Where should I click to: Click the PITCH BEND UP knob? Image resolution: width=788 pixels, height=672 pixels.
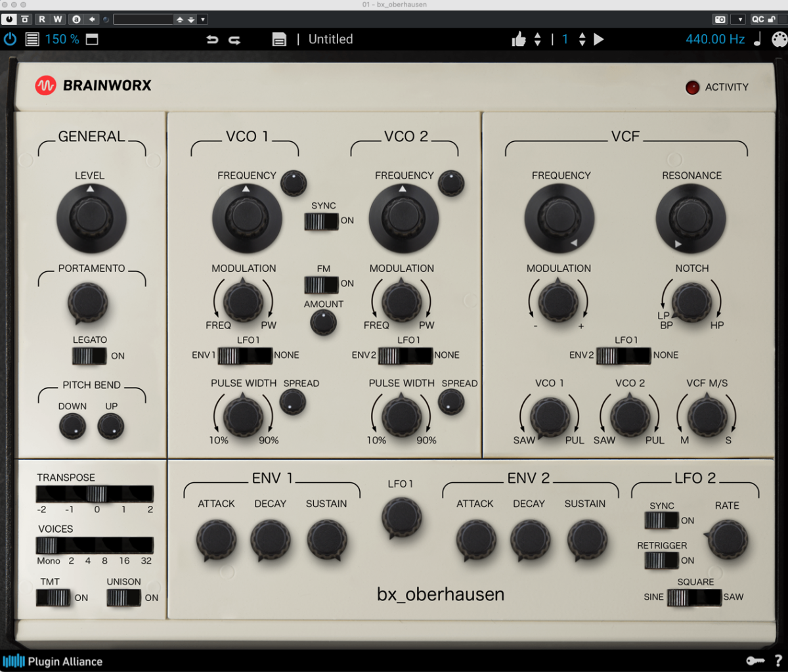pos(111,427)
